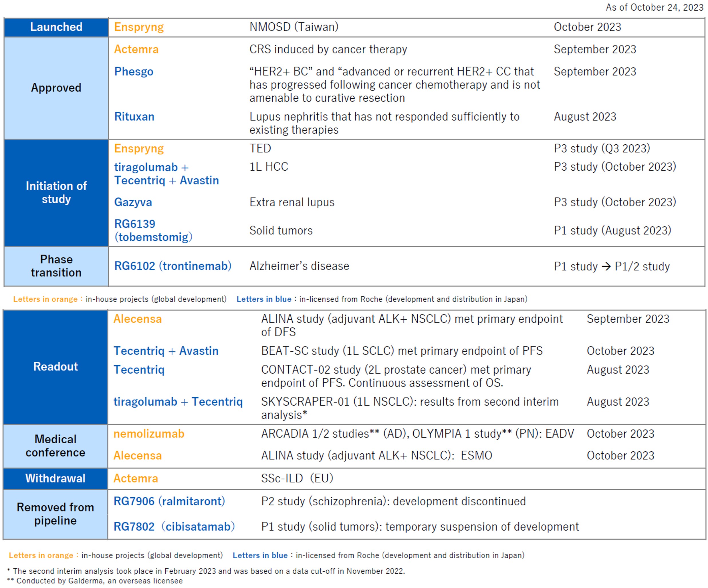Image resolution: width=708 pixels, height=588 pixels.
Task: Select the ARCADIA 1/2 studies description
Action: click(x=417, y=434)
